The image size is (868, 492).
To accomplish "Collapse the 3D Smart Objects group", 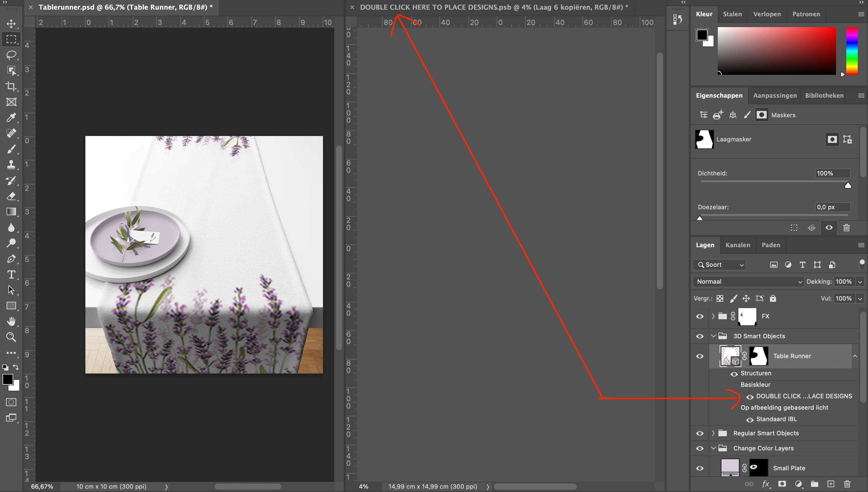I will [713, 336].
